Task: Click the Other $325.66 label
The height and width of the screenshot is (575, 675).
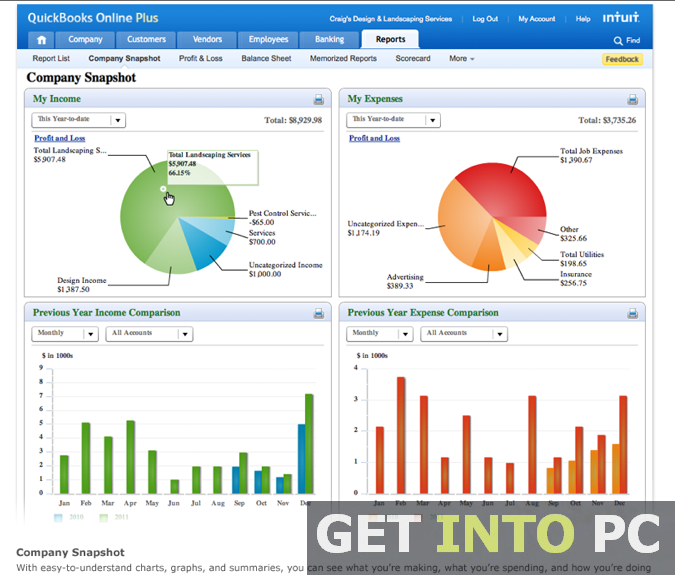Action: [573, 234]
